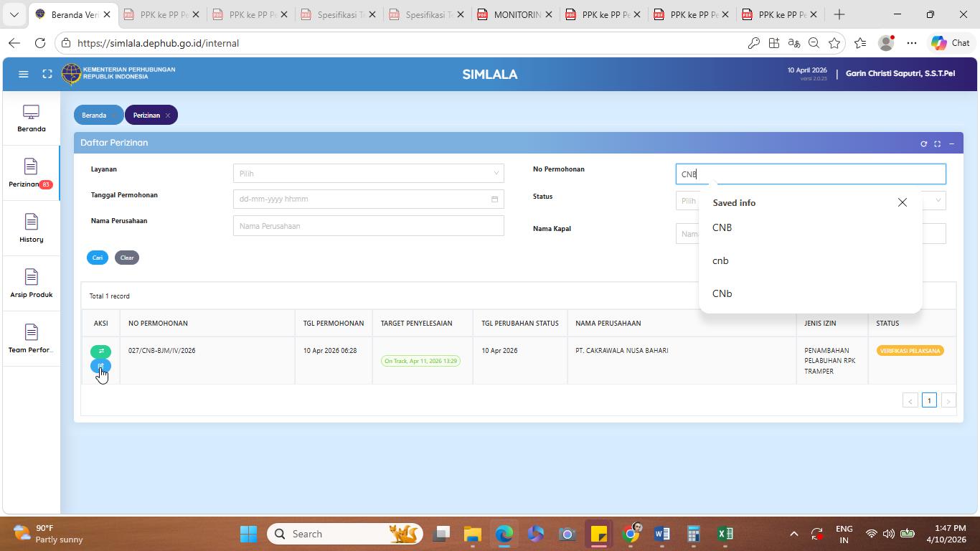Open the browser settings and more menu
Image resolution: width=980 pixels, height=551 pixels.
click(912, 43)
